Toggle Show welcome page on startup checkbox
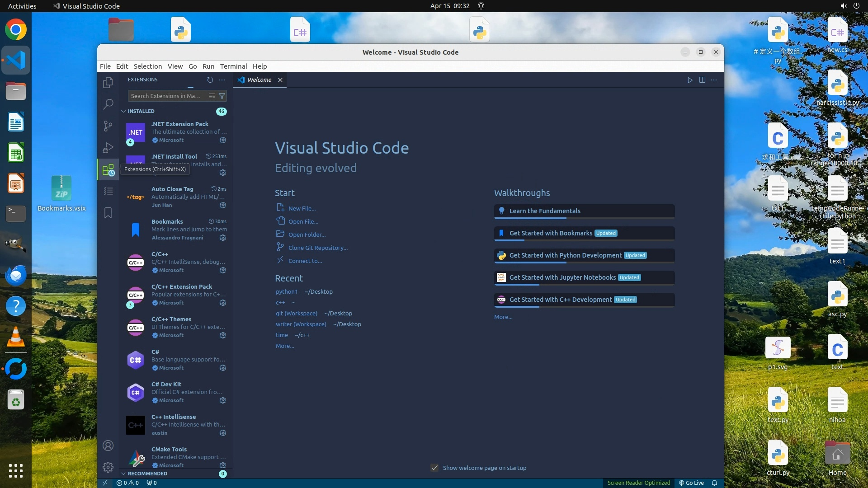Screen dimensions: 868x488 click(434, 468)
